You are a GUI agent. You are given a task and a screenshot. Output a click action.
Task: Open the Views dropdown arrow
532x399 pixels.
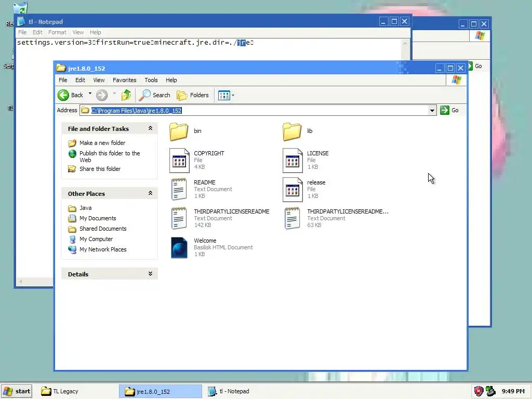click(x=233, y=96)
